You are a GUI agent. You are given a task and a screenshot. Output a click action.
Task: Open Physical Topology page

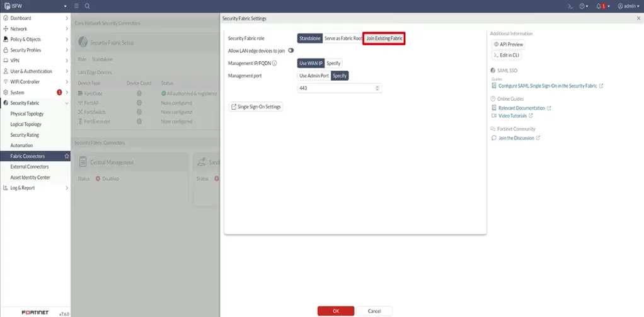click(x=27, y=113)
